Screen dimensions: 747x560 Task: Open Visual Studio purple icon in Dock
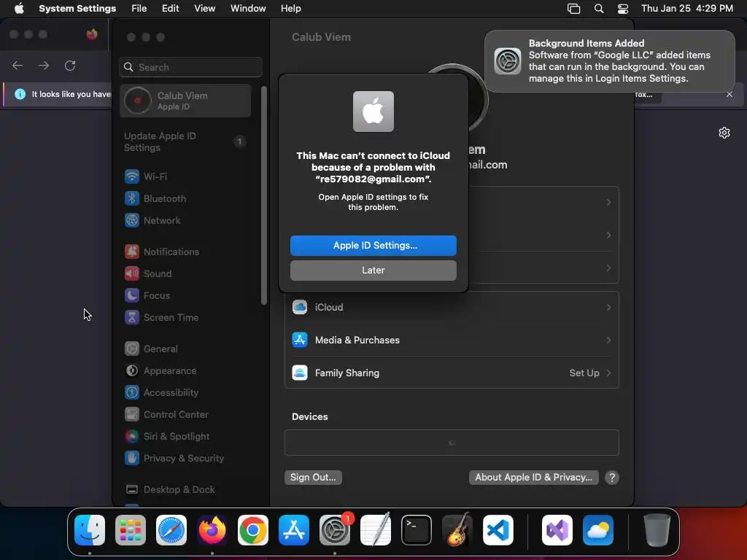[557, 530]
